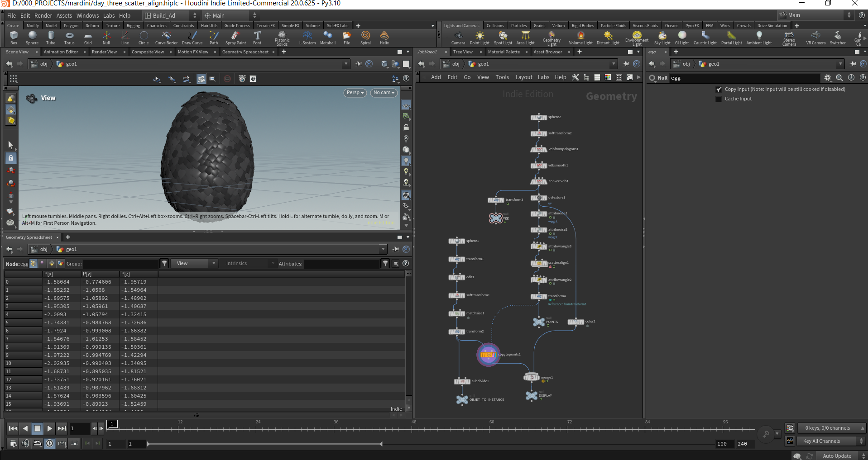Choose the Metaball shelf tool

328,38
